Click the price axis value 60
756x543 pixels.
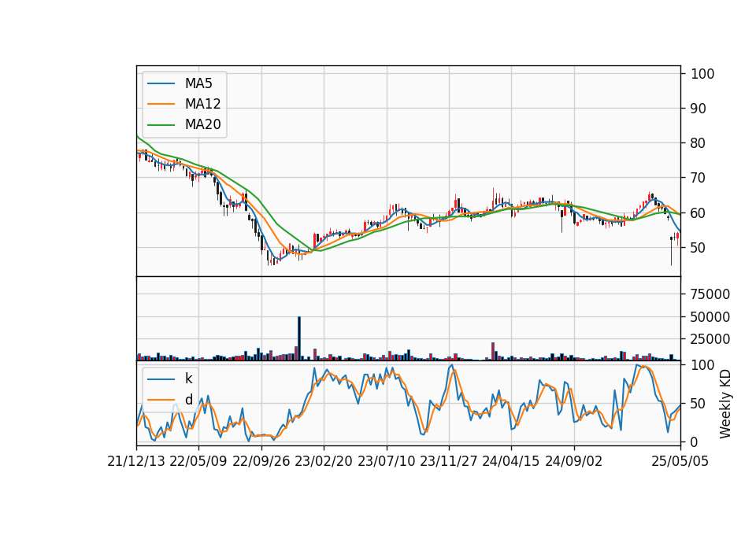(699, 212)
